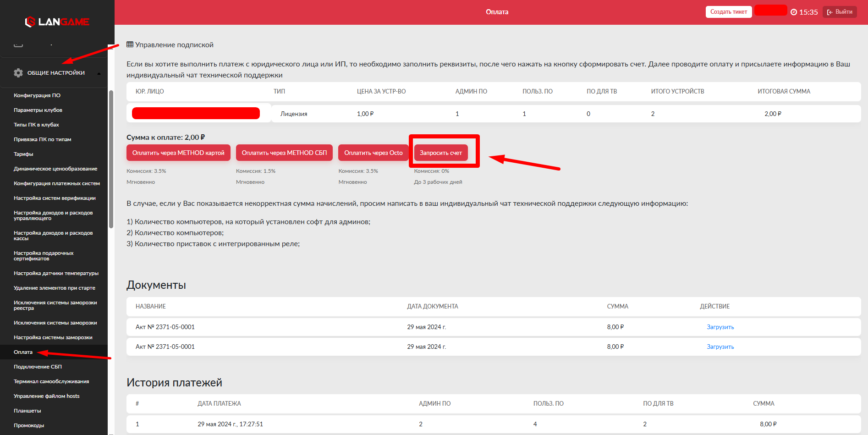Click Оплатить через Octo button
The image size is (868, 435).
pos(373,153)
